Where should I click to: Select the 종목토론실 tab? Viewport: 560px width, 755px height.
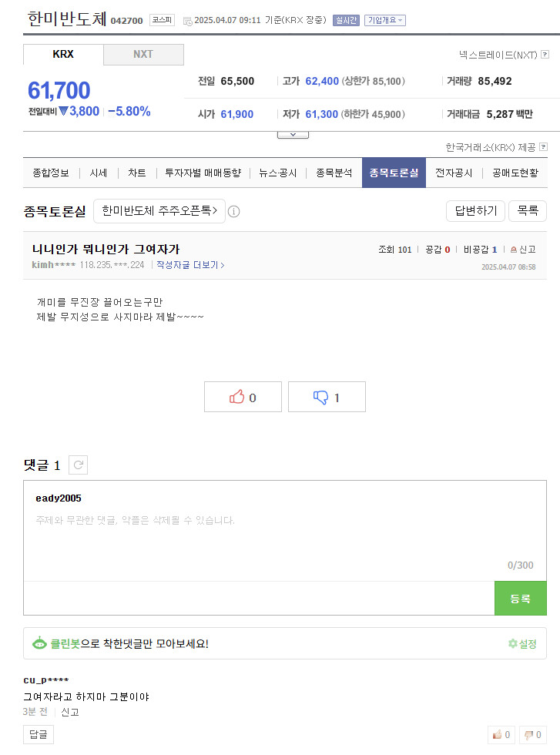394,173
